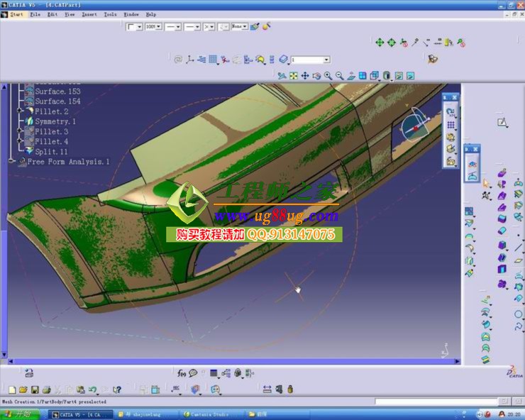Viewport: 525px width, 420px height.
Task: Expand the Fillet.2 tree node
Action: (x=20, y=111)
